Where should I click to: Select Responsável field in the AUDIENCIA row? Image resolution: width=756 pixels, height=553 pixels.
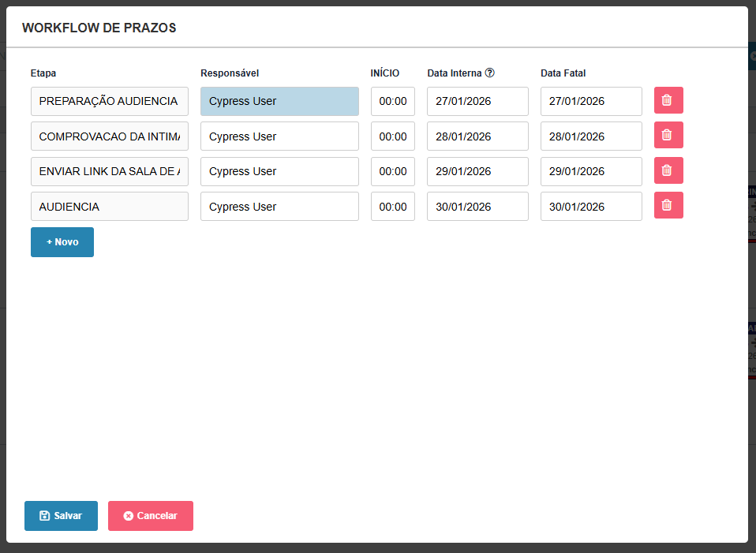pos(279,207)
